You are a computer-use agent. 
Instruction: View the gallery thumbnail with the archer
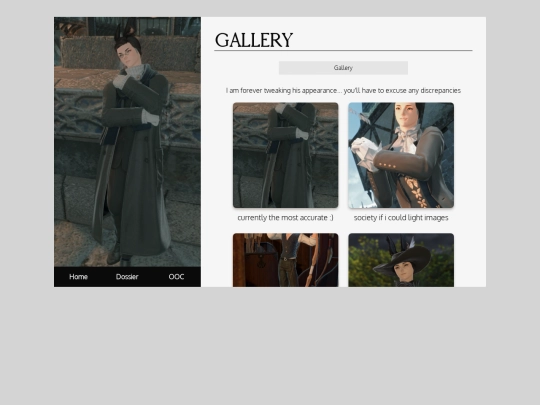click(x=285, y=260)
